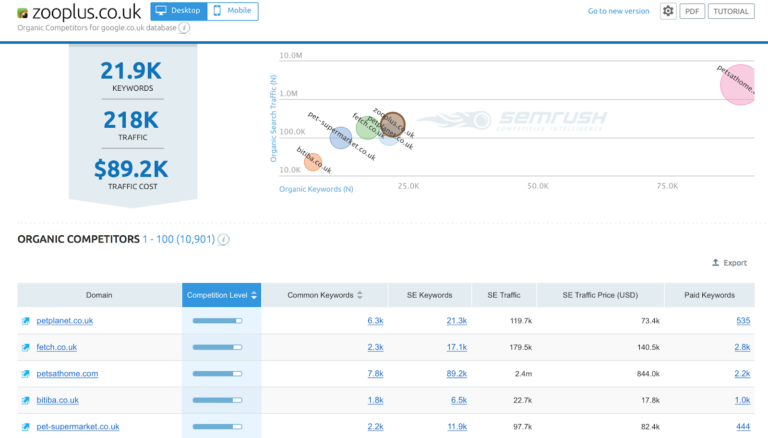The image size is (768, 438).
Task: Open pet-supermarket.co.uk domain link
Action: pyautogui.click(x=78, y=427)
